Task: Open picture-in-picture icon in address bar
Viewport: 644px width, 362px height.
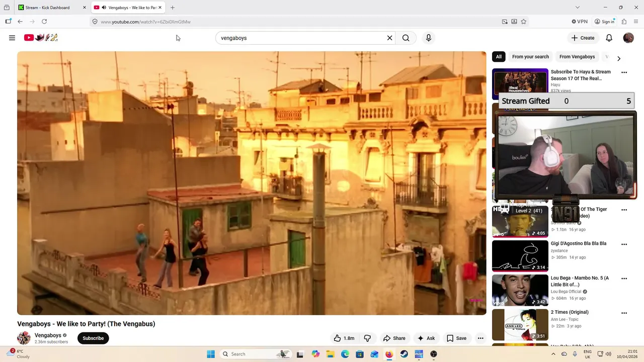Action: pyautogui.click(x=505, y=22)
